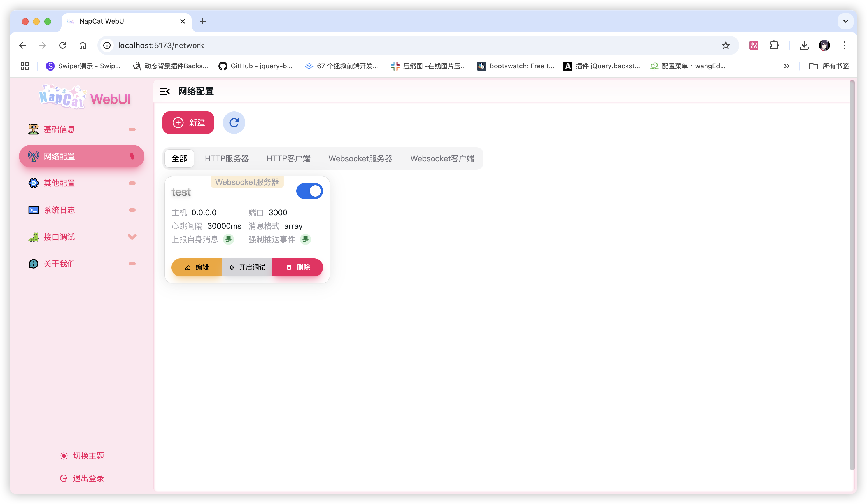Screen dimensions: 867x504
Task: Click the translate extension icon
Action: click(x=754, y=45)
